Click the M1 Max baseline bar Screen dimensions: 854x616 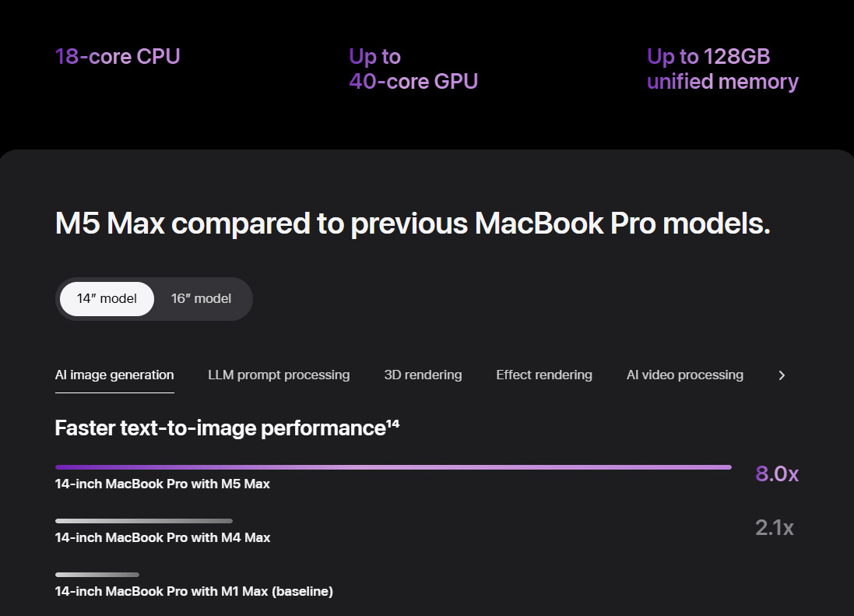tap(96, 574)
